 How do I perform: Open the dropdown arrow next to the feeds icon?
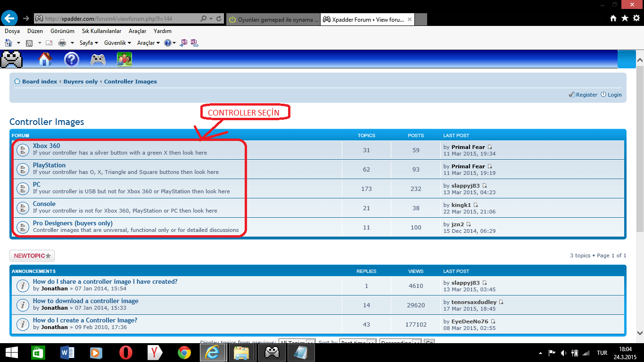[40, 43]
